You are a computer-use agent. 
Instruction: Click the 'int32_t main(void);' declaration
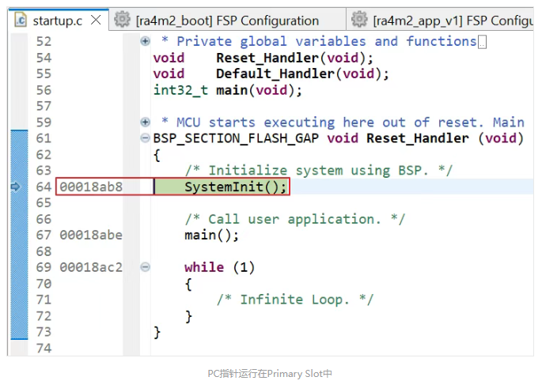[228, 90]
